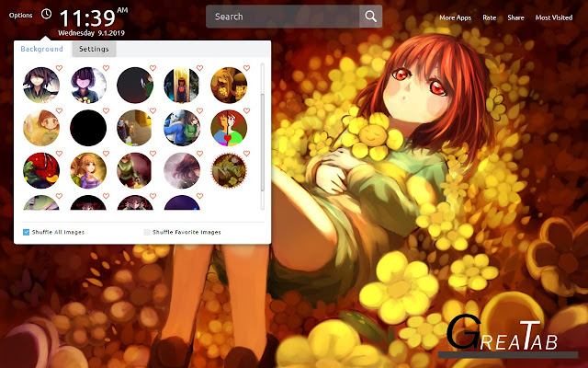Screen dimensions: 588x368
Task: Click the magnifying glass search button
Action: point(370,17)
